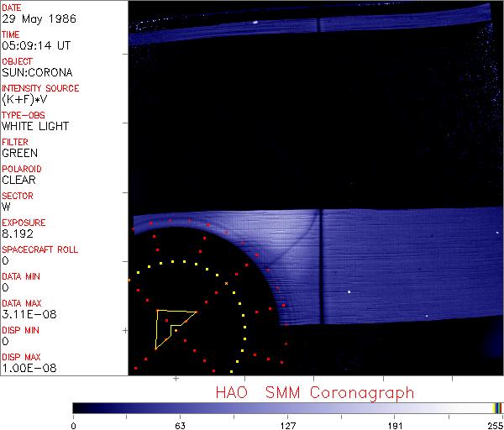This screenshot has width=504, height=430.
Task: Click the INTENSITY SOURCE label
Action: coord(41,88)
